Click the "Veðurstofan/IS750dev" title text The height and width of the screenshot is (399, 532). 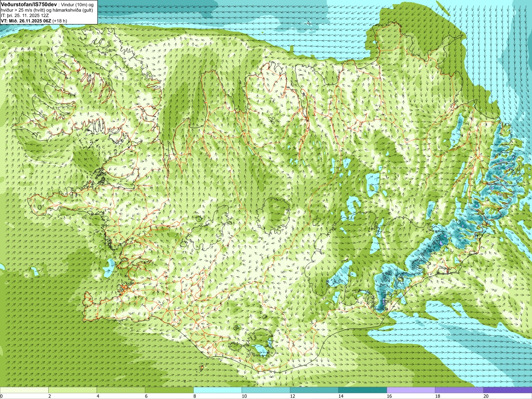pos(29,4)
